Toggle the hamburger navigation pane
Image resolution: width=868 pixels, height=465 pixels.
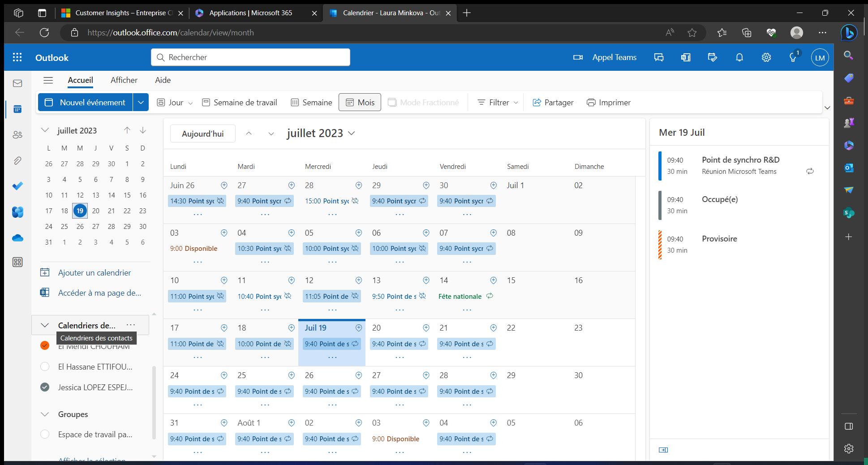(x=48, y=80)
